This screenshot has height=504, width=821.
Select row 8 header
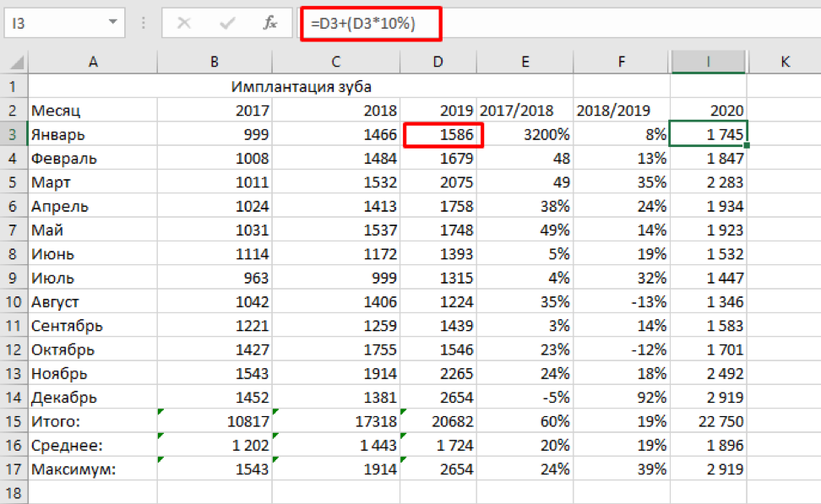[14, 254]
